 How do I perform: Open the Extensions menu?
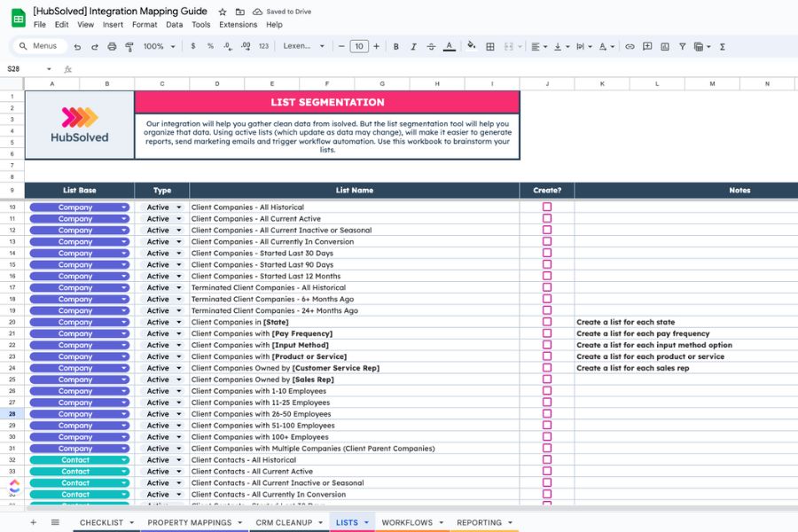239,25
